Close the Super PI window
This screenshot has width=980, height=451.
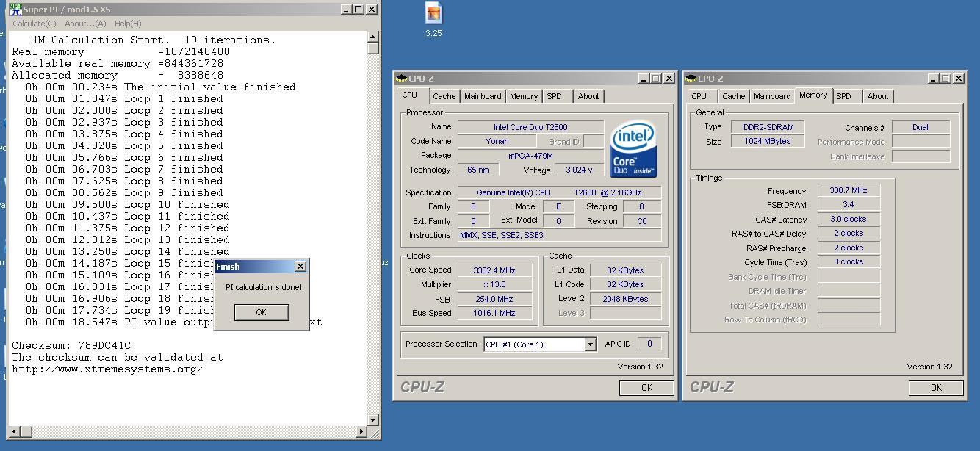coord(372,10)
